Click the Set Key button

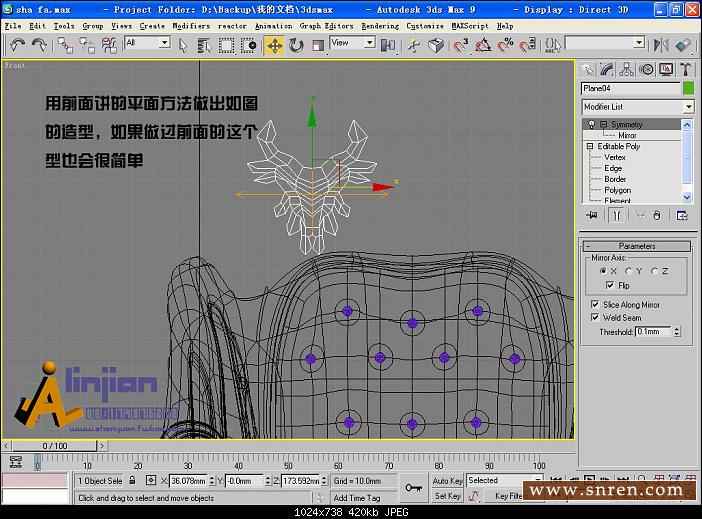point(447,495)
